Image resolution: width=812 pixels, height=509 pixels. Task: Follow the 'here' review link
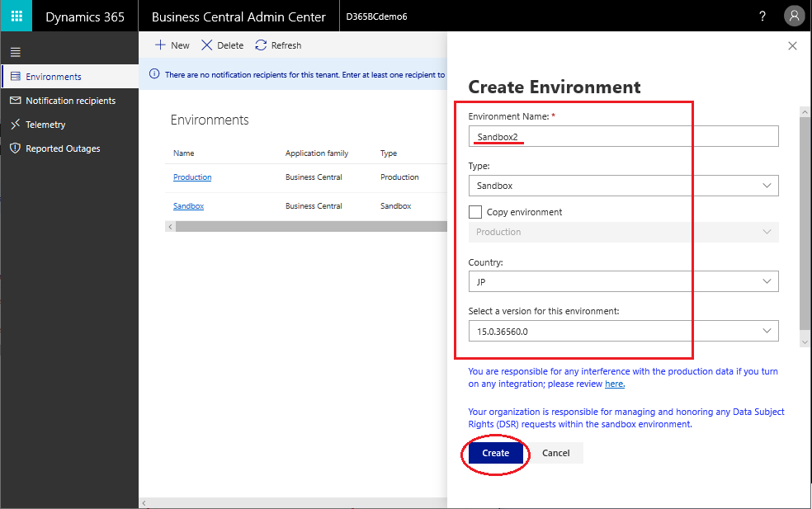click(615, 384)
